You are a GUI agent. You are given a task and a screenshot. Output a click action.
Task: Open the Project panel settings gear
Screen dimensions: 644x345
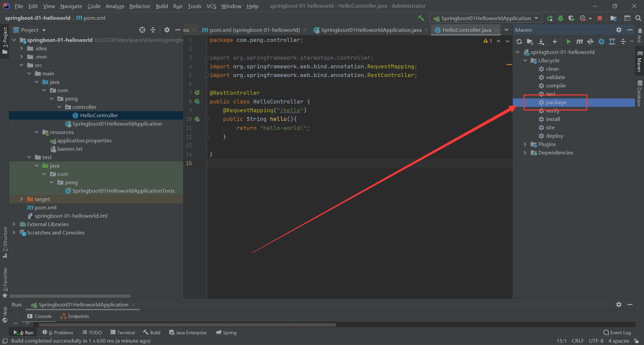167,30
